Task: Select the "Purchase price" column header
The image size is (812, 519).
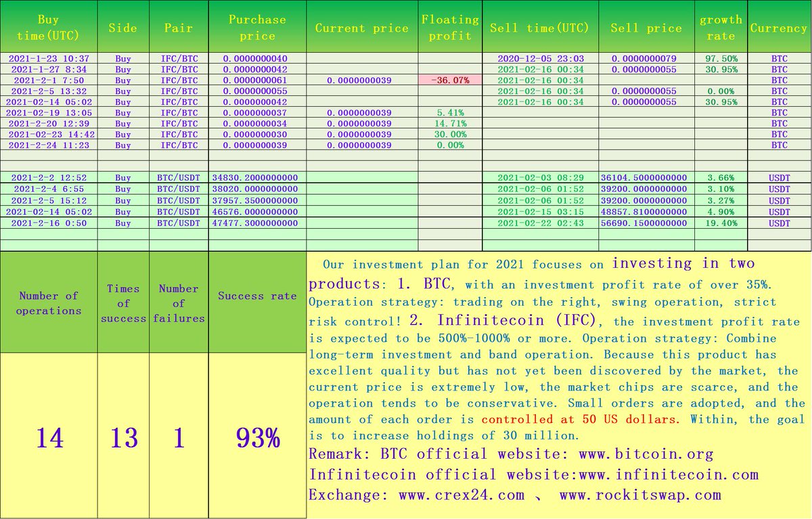Action: 257,27
